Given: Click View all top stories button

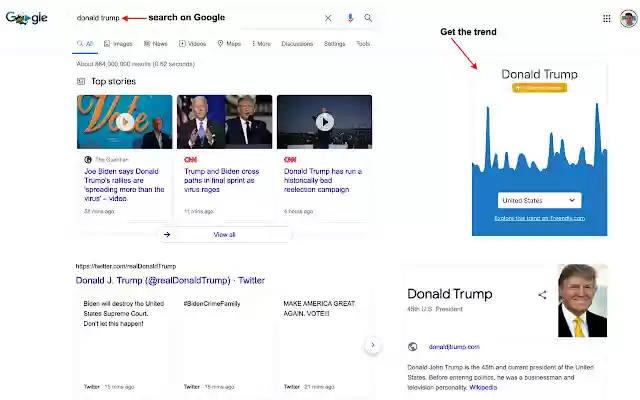Looking at the screenshot, I should 224,235.
